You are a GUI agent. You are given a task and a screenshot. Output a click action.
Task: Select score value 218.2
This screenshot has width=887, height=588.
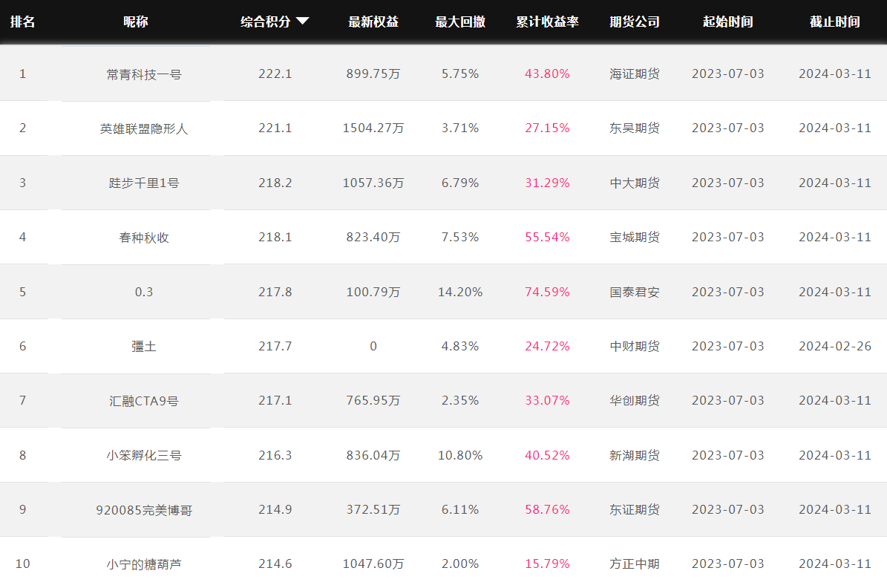(275, 183)
